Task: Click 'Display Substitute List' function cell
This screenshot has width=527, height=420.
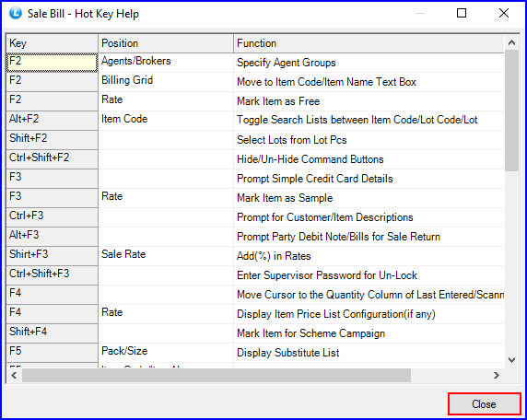Action: point(369,353)
